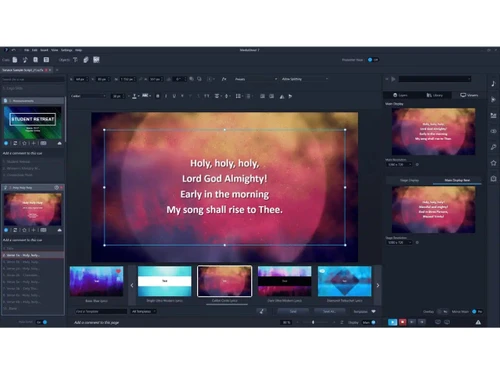Choose the Diamond Tiebucket Lyrics template
The height and width of the screenshot is (375, 500).
345,281
